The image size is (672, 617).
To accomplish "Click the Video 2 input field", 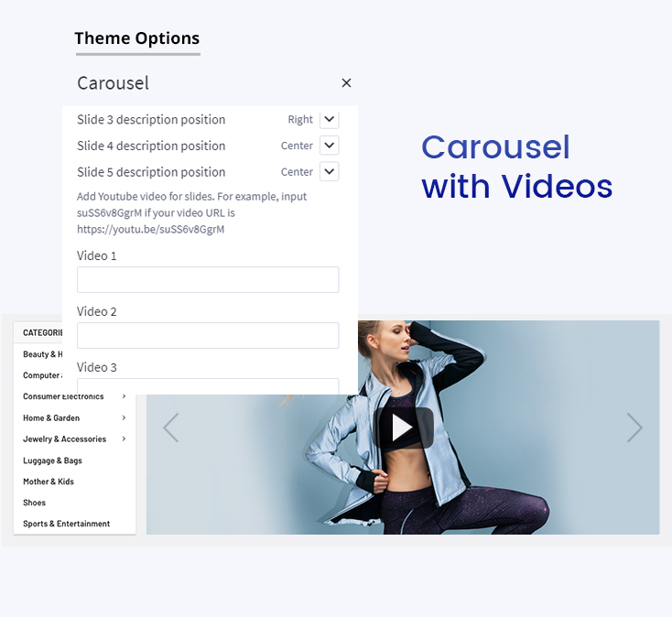I will click(208, 335).
